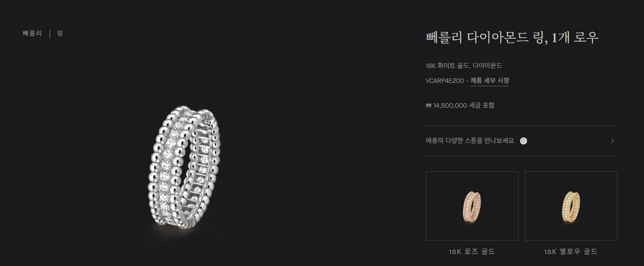Click 메종의 다양한 스톤을 만나보세요 text
The image size is (644, 266).
[x=470, y=141]
